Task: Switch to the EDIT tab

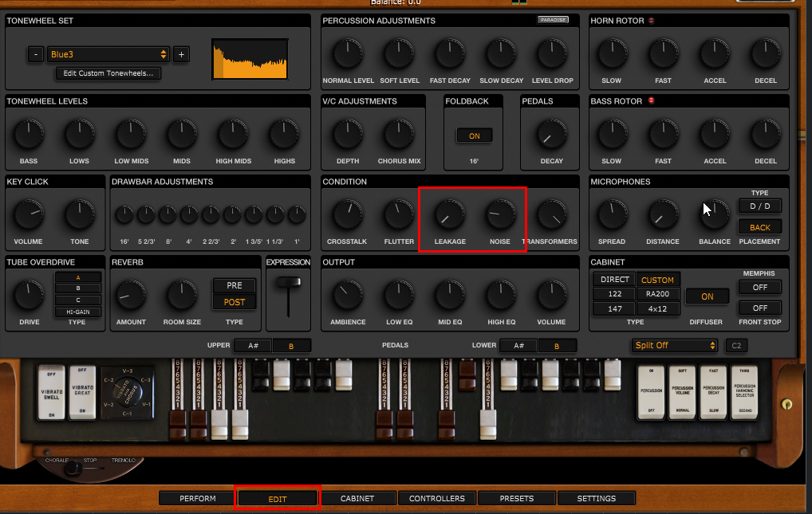Action: (277, 499)
